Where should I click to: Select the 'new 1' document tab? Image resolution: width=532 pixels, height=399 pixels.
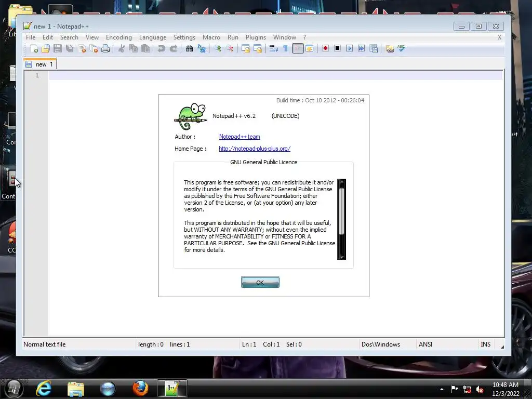click(39, 64)
